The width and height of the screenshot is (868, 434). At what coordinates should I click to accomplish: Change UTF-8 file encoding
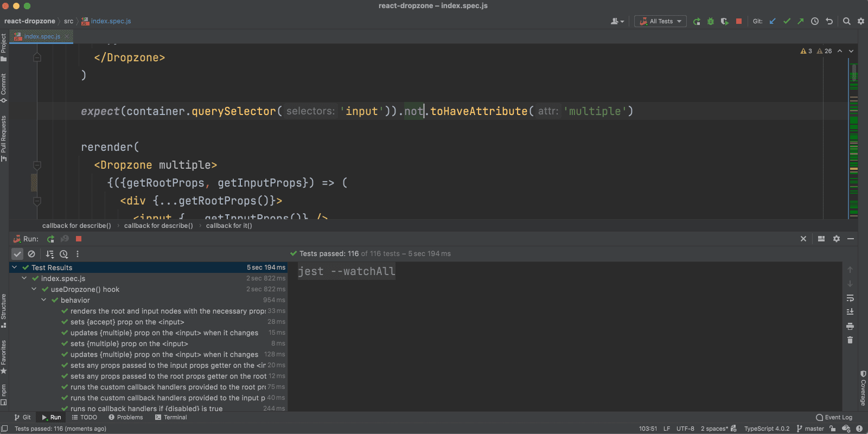pos(685,429)
